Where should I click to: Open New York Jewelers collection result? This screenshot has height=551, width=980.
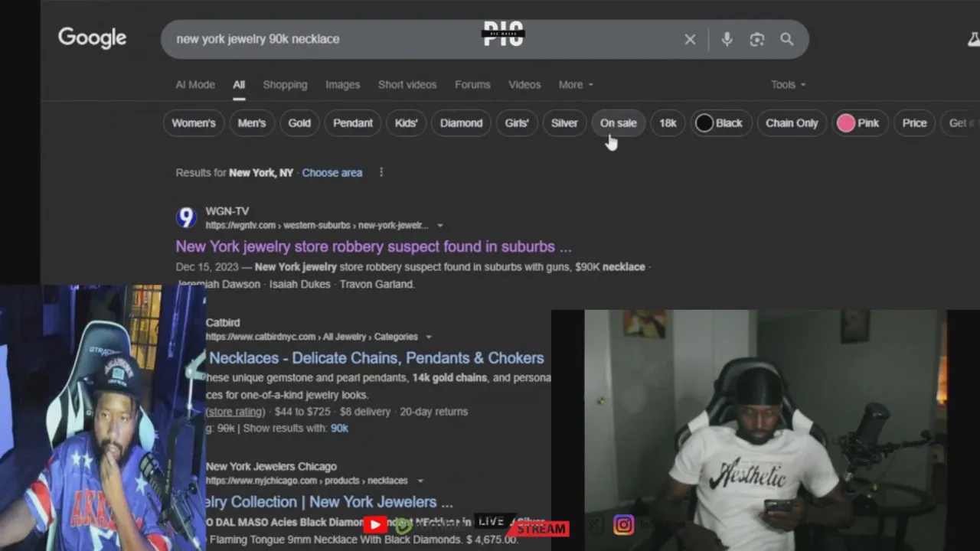329,502
